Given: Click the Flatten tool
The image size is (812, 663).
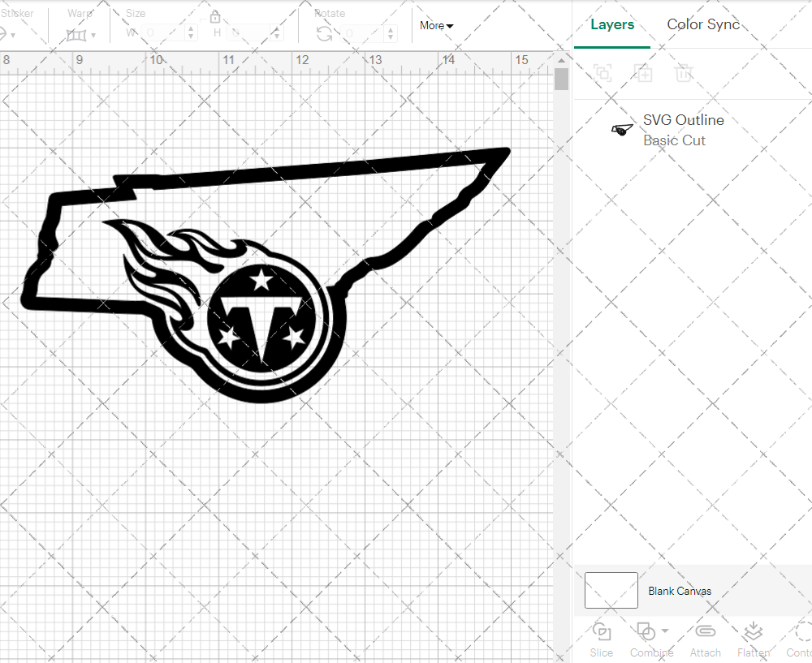Looking at the screenshot, I should [x=754, y=639].
